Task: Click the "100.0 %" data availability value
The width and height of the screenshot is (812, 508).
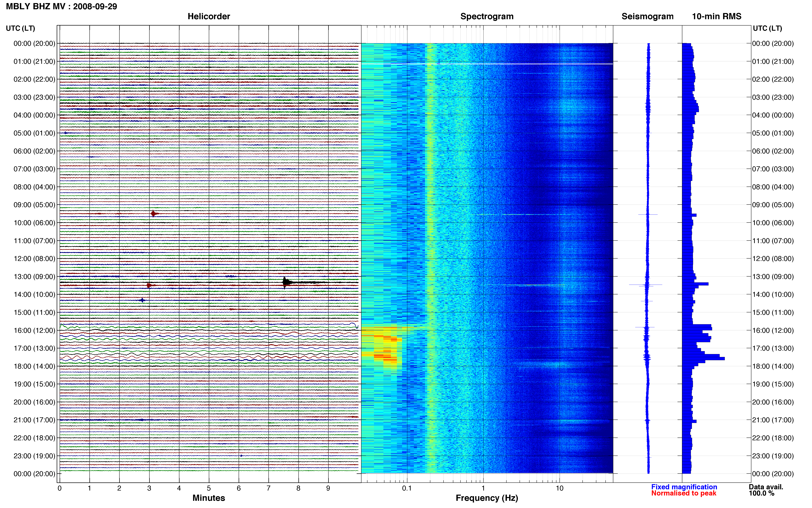Action: [762, 493]
